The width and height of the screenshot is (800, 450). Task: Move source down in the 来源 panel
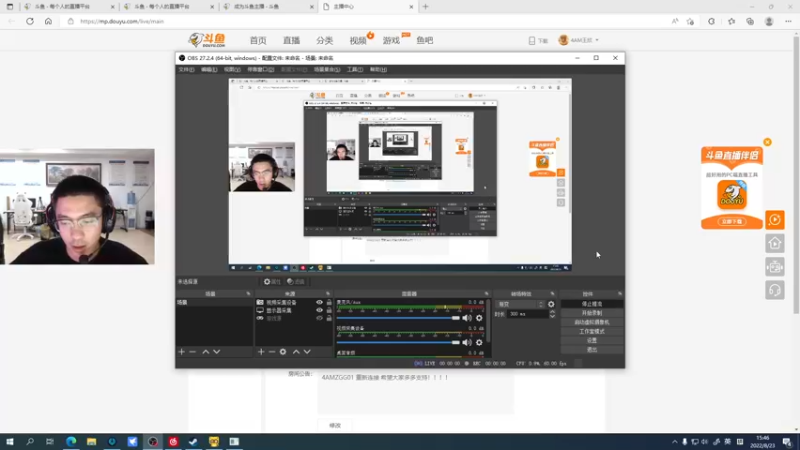click(x=307, y=352)
